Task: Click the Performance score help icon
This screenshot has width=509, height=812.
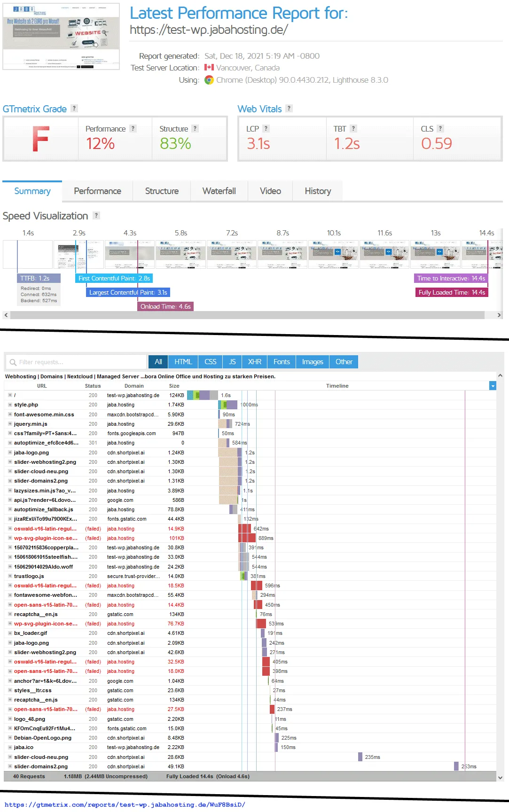Action: (x=133, y=128)
